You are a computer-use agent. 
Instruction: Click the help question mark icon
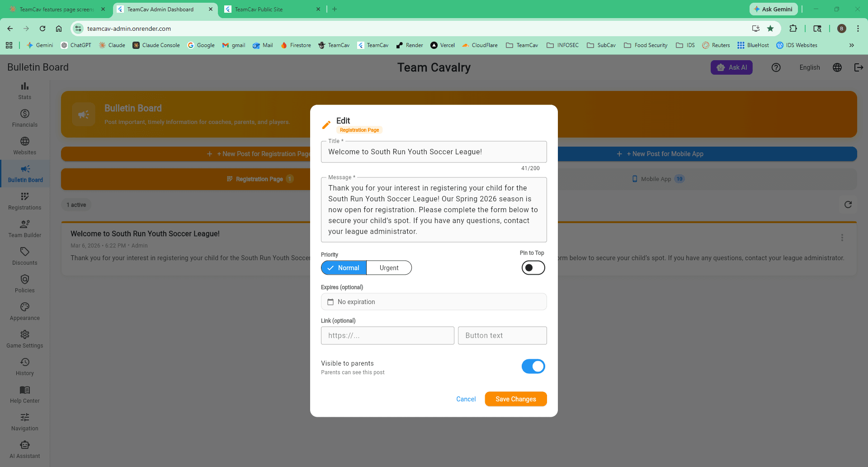pyautogui.click(x=776, y=67)
